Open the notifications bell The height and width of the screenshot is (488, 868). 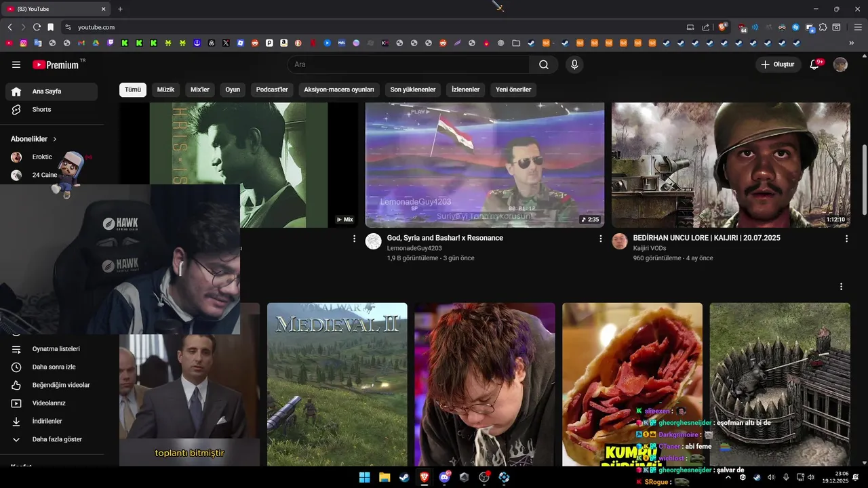(816, 64)
